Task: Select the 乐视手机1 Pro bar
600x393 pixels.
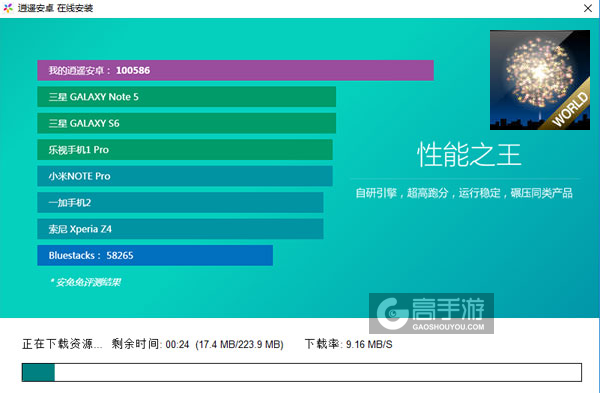Action: point(185,150)
